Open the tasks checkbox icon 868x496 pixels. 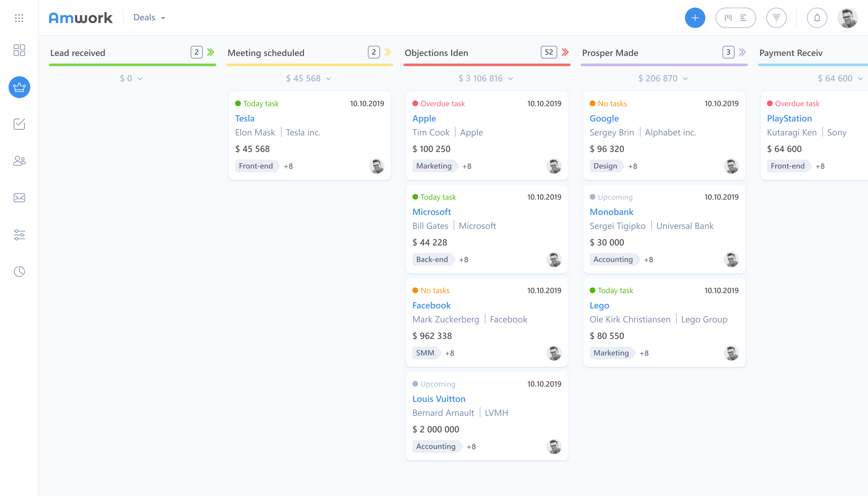click(x=19, y=124)
